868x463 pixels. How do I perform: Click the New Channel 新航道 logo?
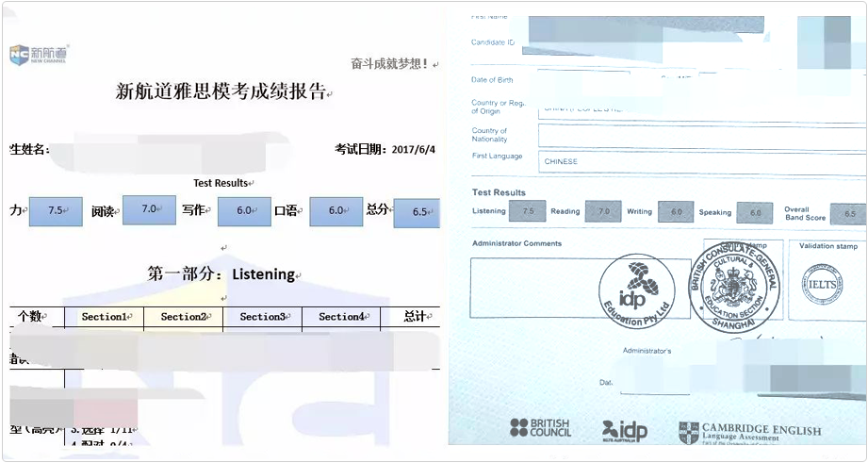click(39, 55)
